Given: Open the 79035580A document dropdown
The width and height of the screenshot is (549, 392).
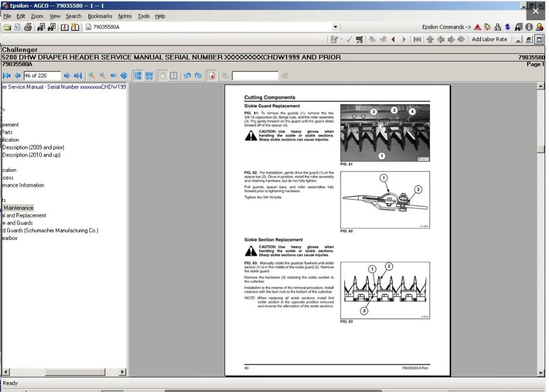Looking at the screenshot, I should point(335,27).
